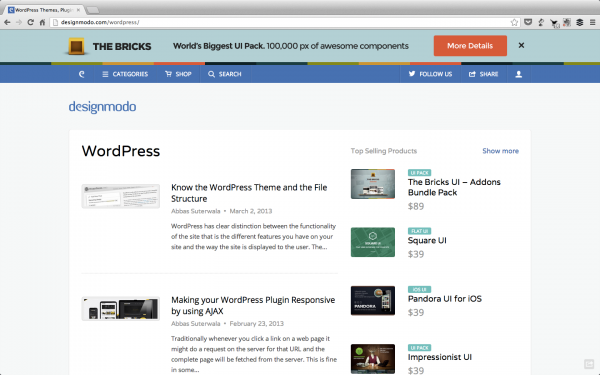Dismiss The Bricks banner with X

(x=521, y=45)
